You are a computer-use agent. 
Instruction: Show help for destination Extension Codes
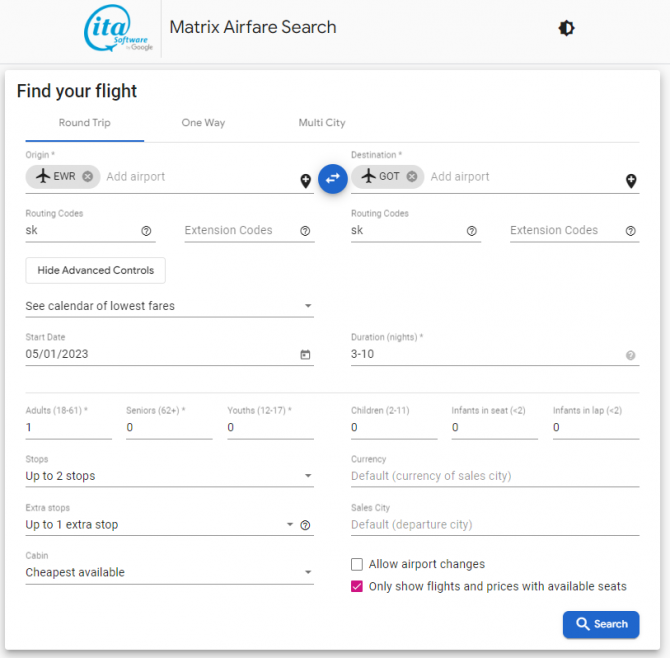tap(631, 231)
